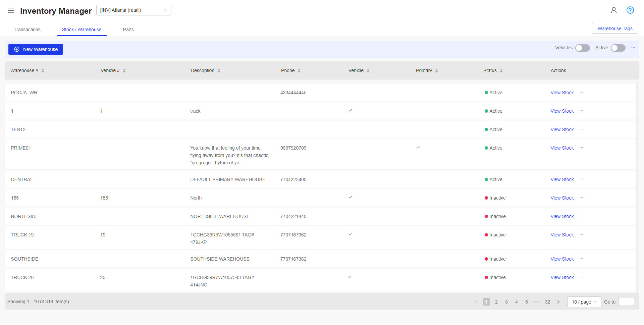Screen dimensions: 644x325
Task: Select current page 1 in pagination
Action: [486, 302]
